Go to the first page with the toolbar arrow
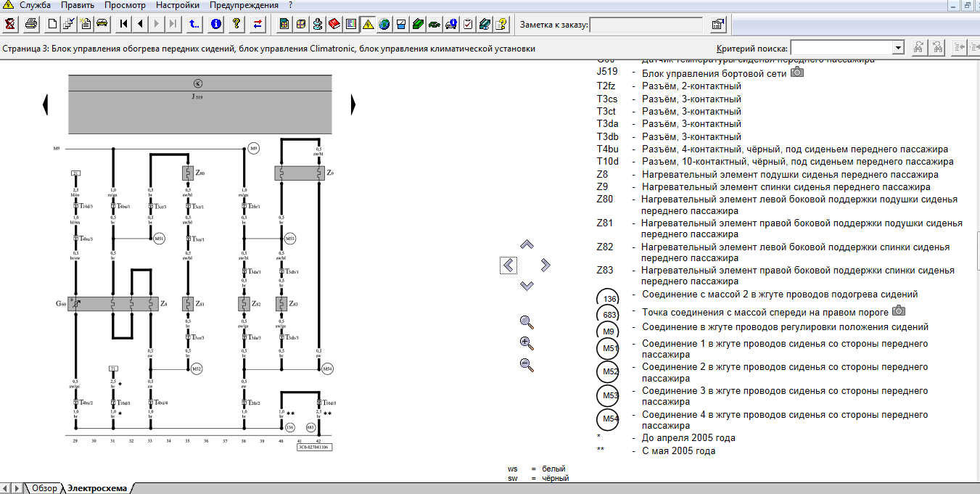 tap(125, 24)
